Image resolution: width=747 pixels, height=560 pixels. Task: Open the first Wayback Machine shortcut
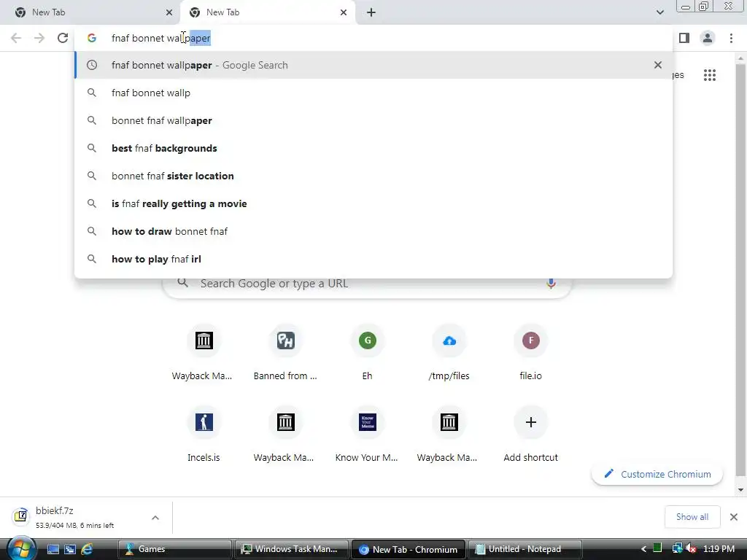(204, 352)
